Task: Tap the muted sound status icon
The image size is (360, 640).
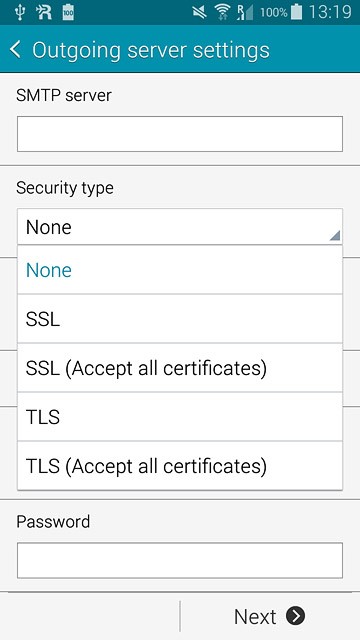Action: point(200,13)
